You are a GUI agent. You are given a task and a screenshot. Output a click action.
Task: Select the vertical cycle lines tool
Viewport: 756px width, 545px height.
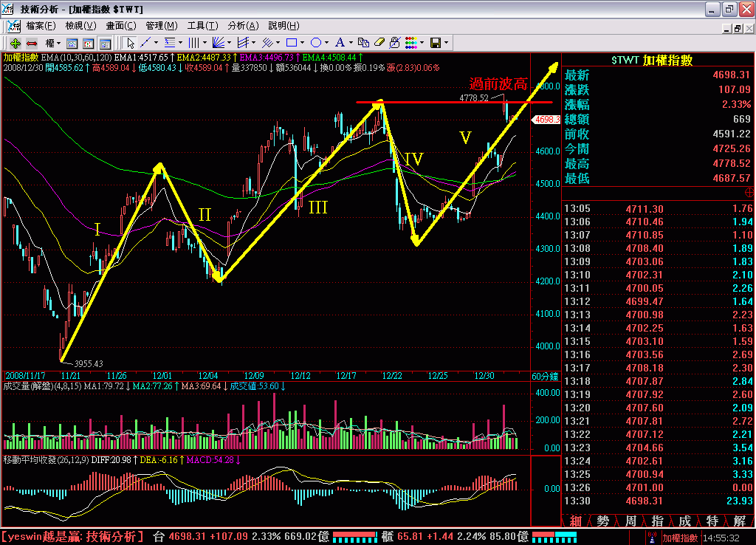(194, 43)
